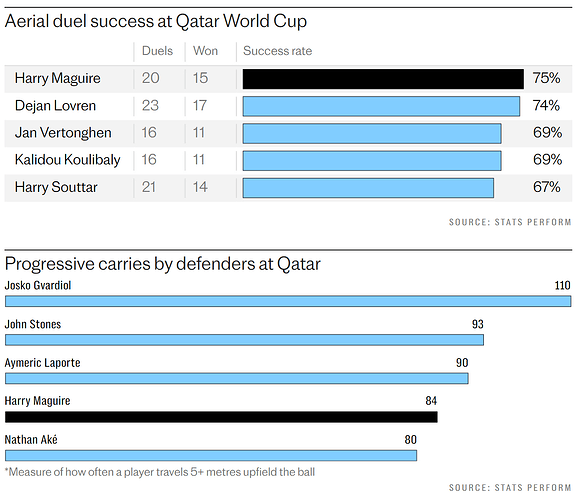Click the lower Stats Perform source credit
This screenshot has width=581, height=500.
click(x=510, y=487)
